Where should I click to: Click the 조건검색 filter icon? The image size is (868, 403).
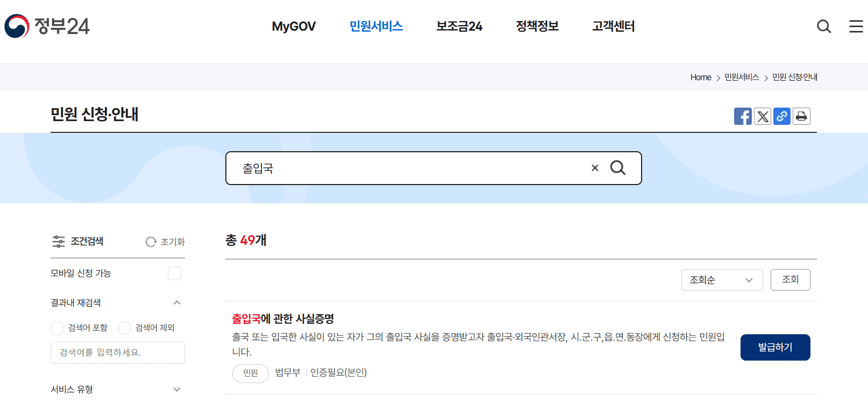pos(58,242)
